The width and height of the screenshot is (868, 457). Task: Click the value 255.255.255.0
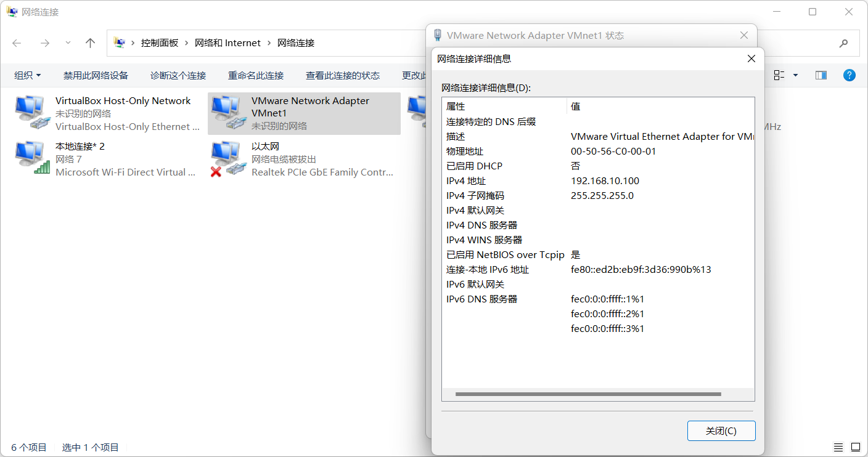pyautogui.click(x=602, y=195)
